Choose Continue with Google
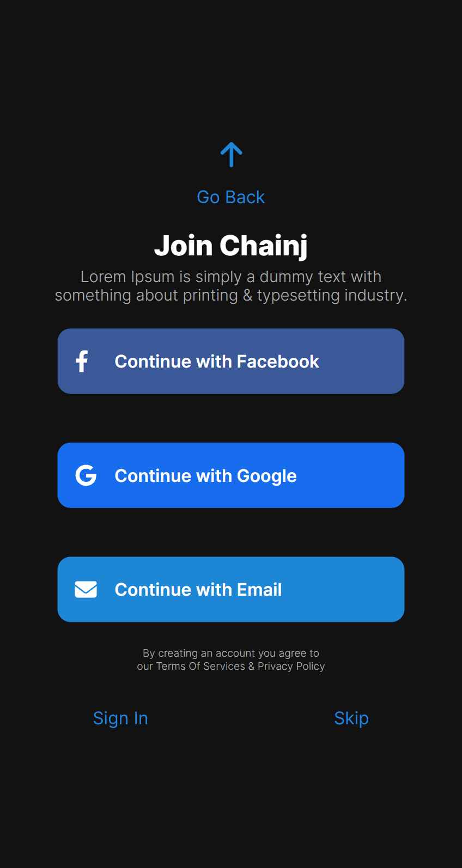Viewport: 462px width, 868px height. click(x=231, y=475)
